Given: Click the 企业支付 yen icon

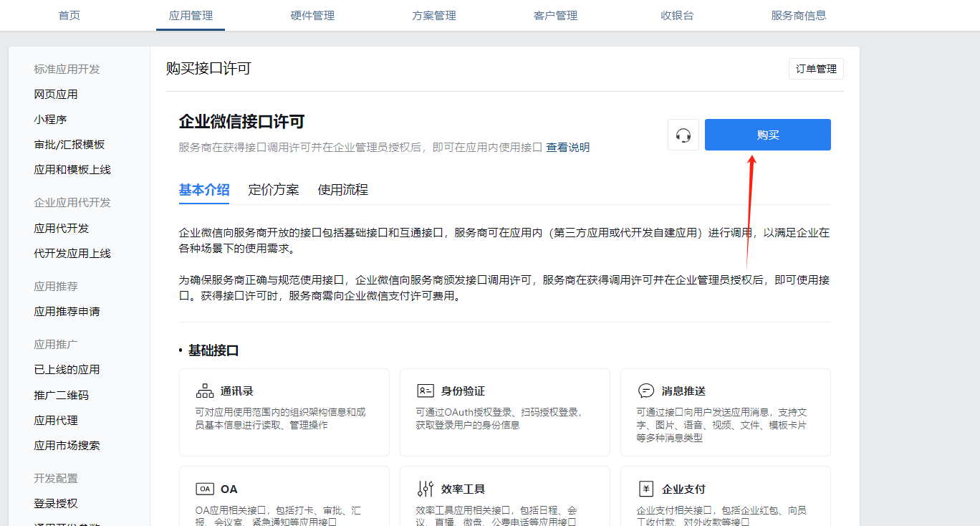Looking at the screenshot, I should coord(646,489).
